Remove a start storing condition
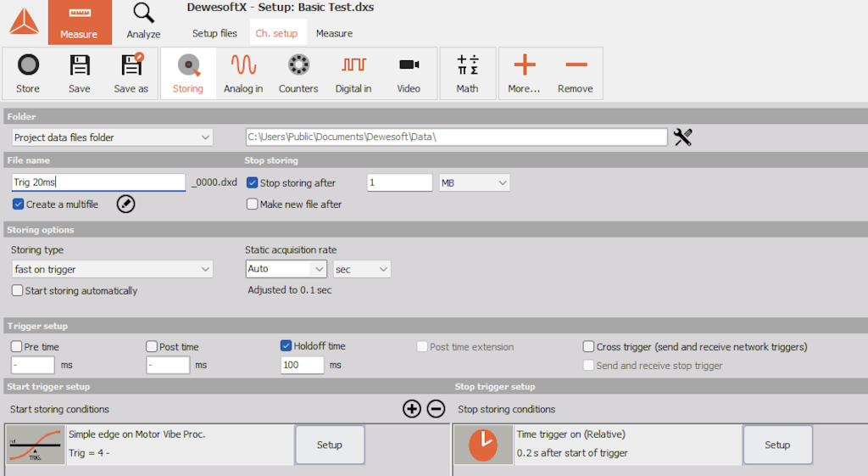The height and width of the screenshot is (476, 868). (x=437, y=409)
